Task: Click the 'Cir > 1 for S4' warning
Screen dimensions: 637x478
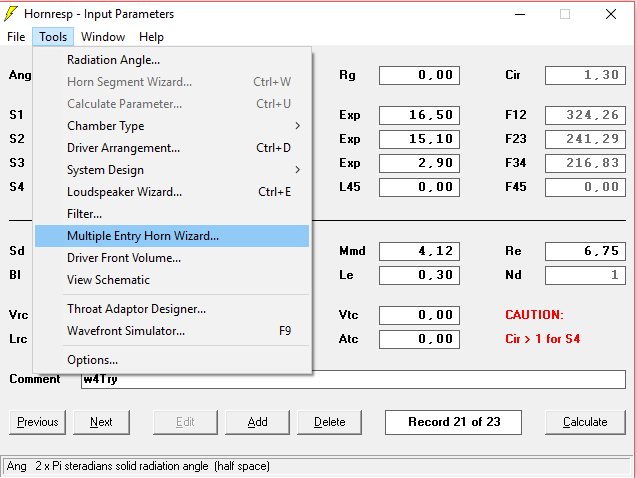Action: (542, 339)
